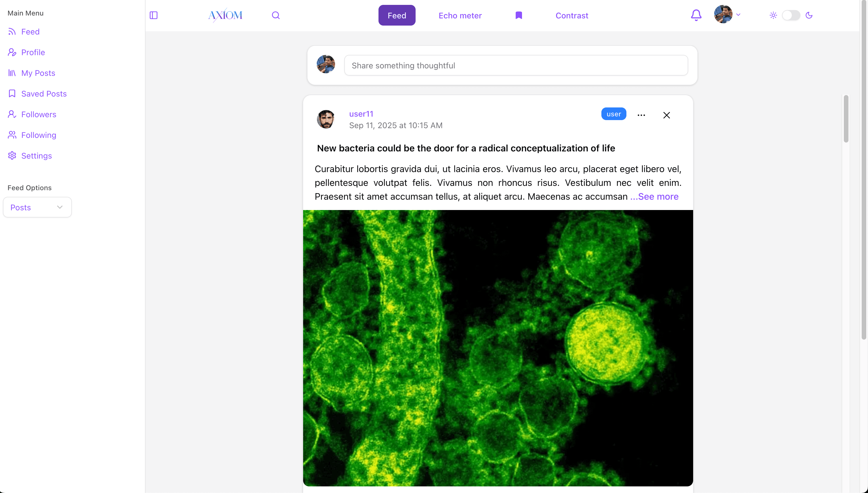This screenshot has height=493, width=868.
Task: Open the Posts feed options dropdown
Action: (37, 207)
